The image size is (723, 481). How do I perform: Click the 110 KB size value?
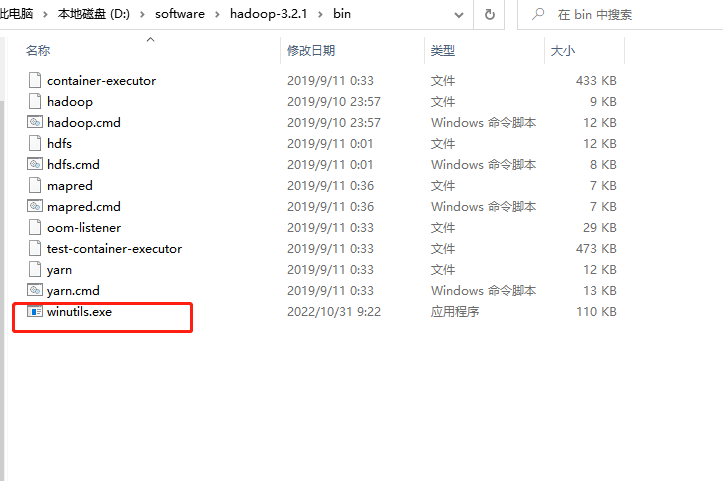pyautogui.click(x=596, y=312)
